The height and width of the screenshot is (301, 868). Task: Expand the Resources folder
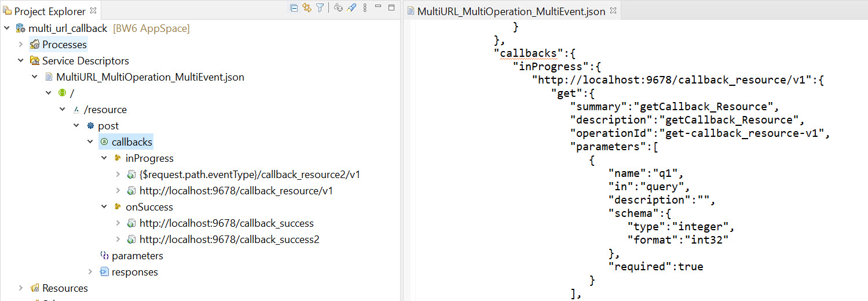click(x=21, y=288)
